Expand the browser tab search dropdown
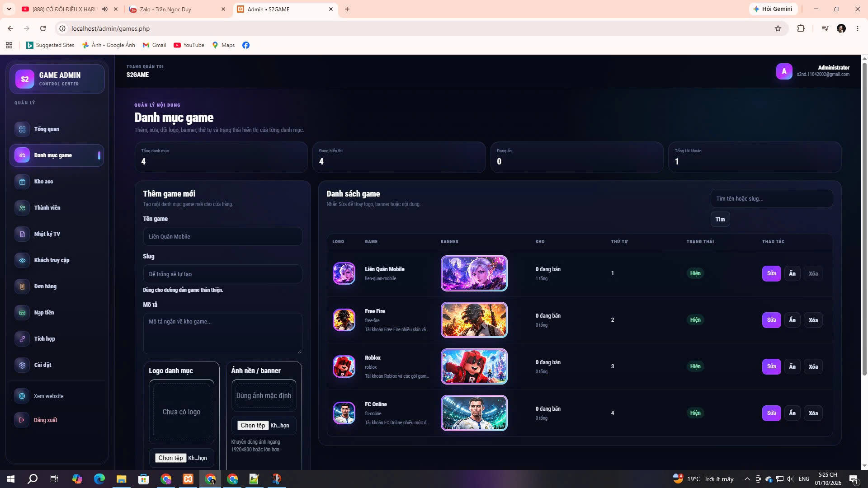The height and width of the screenshot is (488, 868). [x=9, y=9]
